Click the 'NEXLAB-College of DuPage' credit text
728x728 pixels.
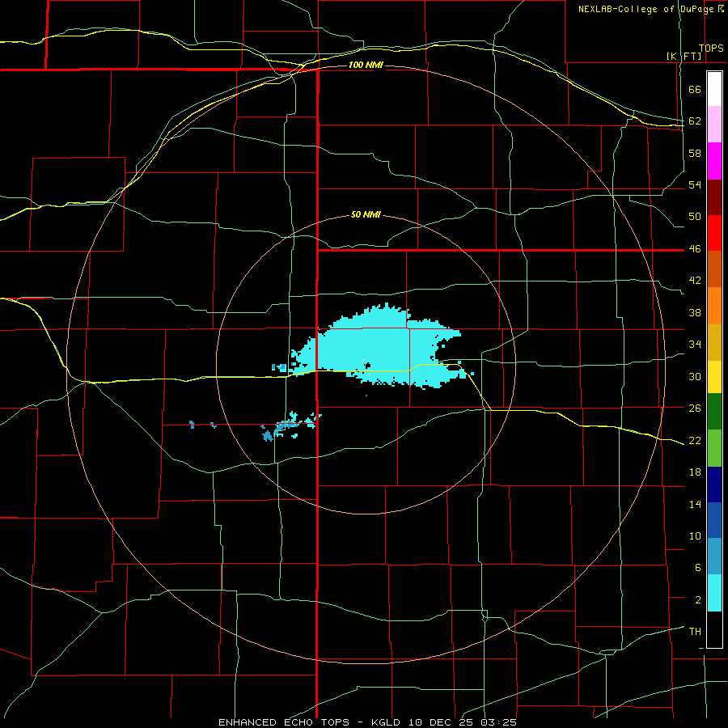pos(646,9)
